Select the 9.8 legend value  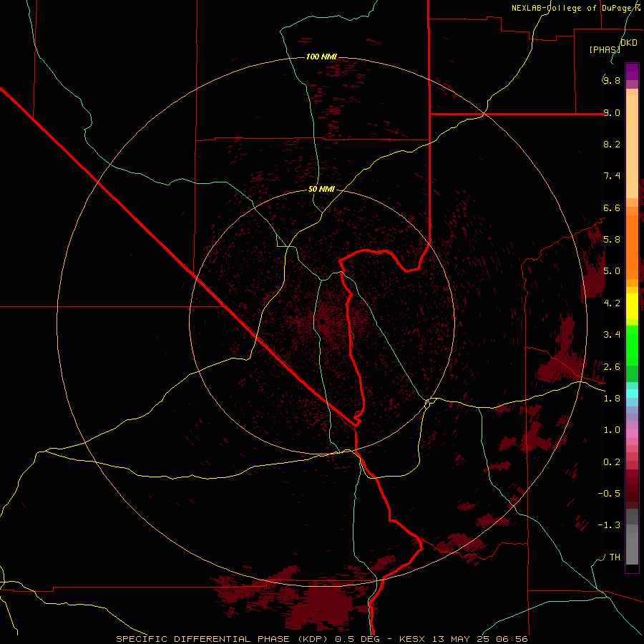(x=612, y=80)
